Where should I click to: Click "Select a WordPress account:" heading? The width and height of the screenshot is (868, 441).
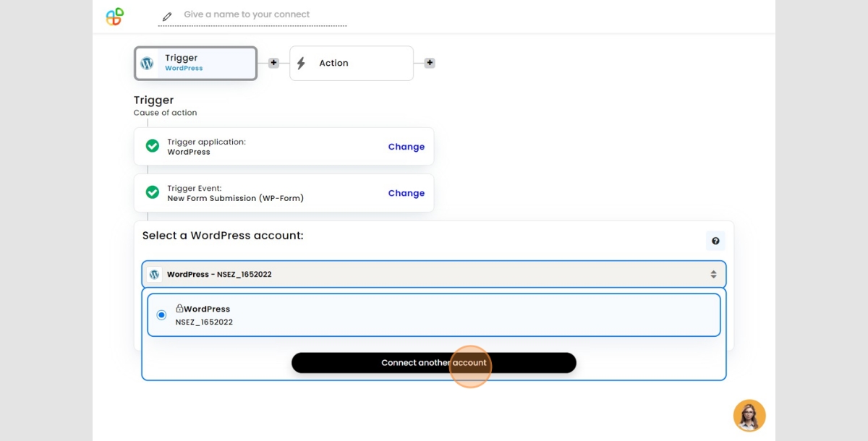point(223,236)
